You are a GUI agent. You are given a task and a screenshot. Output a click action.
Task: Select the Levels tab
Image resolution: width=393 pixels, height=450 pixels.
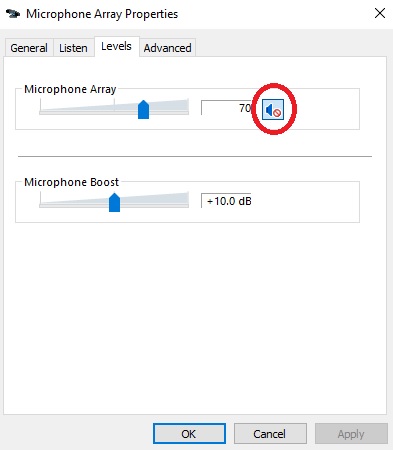(116, 46)
